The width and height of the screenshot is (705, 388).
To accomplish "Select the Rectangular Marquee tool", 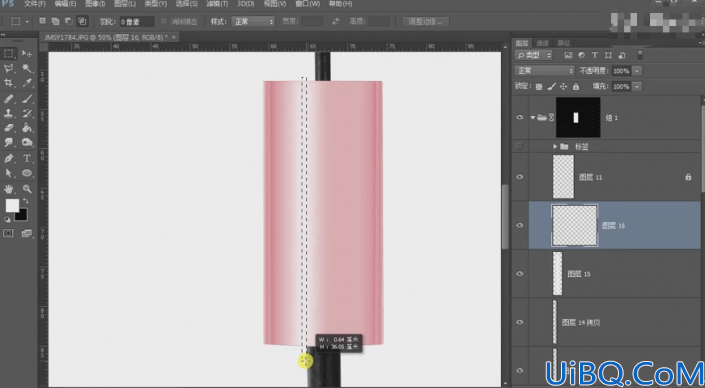I will click(x=9, y=54).
